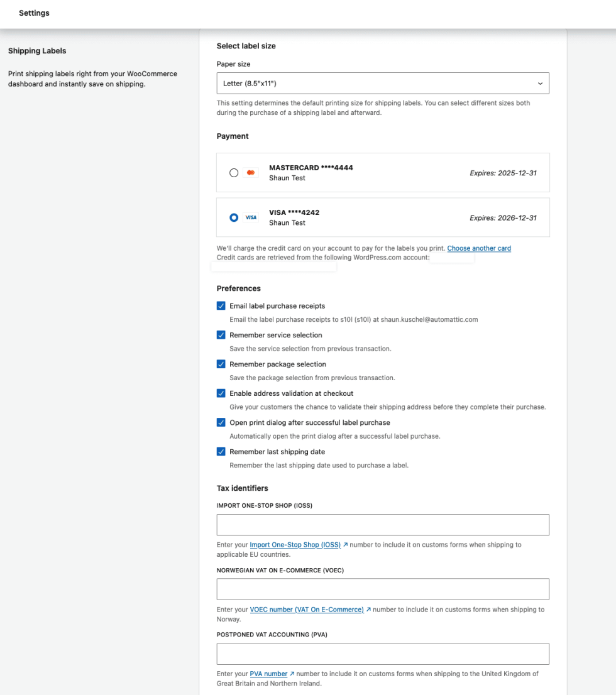The width and height of the screenshot is (616, 695).
Task: Select the Visa ending 4242 radio button
Action: click(234, 217)
